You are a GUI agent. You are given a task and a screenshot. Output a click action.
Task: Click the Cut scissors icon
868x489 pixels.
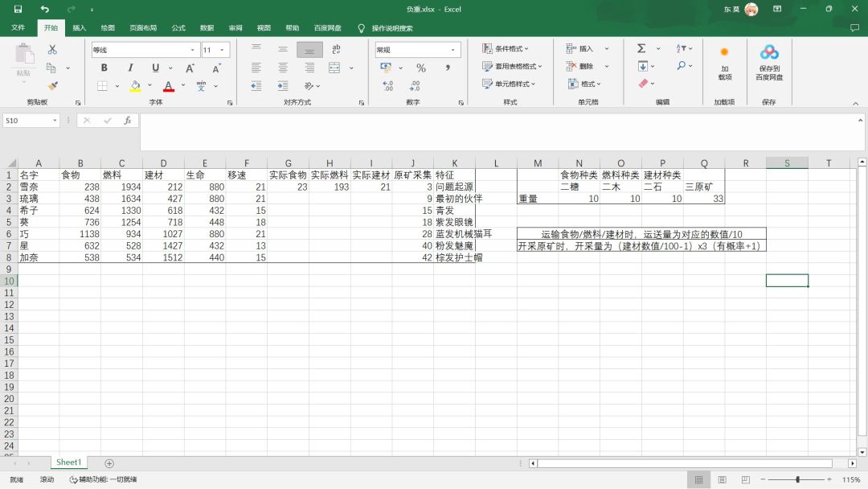click(53, 50)
